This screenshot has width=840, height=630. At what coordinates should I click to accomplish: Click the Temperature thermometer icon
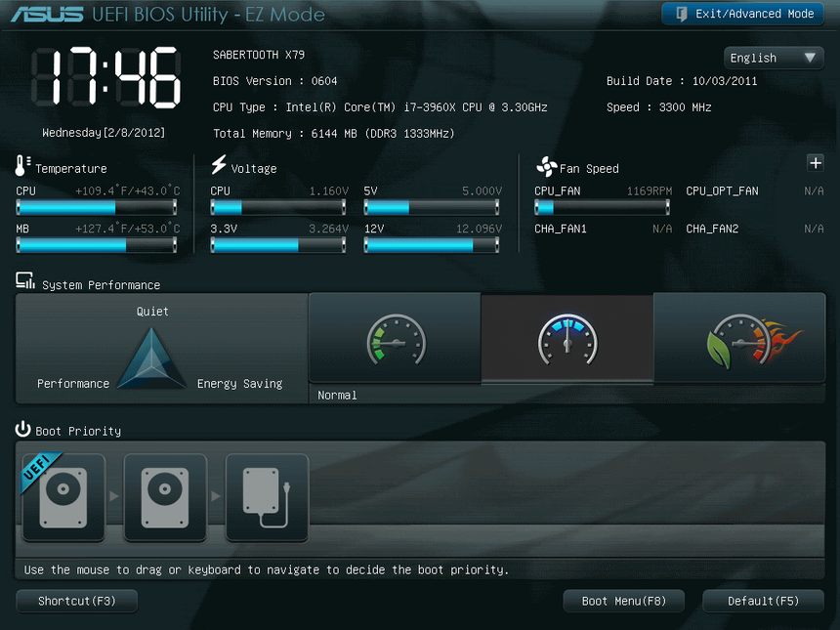pyautogui.click(x=21, y=166)
